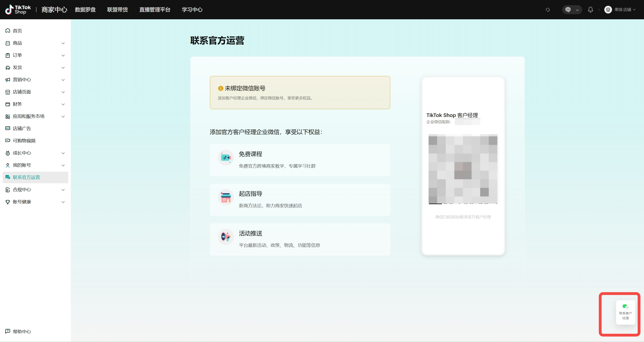This screenshot has width=644, height=342.
Task: Open the 数据罗盘 top menu
Action: [x=85, y=9]
